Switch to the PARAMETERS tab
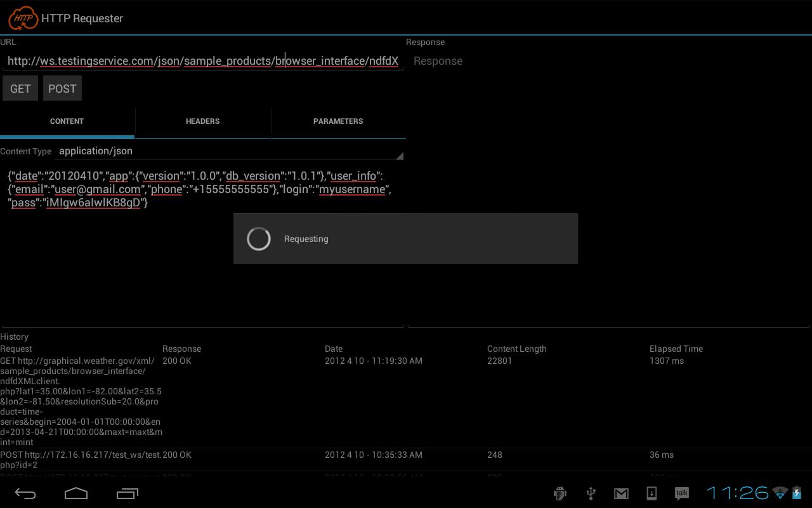This screenshot has width=812, height=508. pos(338,121)
